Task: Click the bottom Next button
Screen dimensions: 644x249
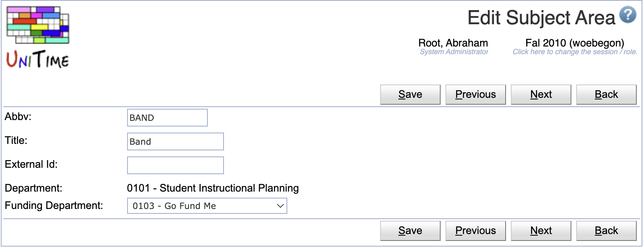Action: [541, 231]
